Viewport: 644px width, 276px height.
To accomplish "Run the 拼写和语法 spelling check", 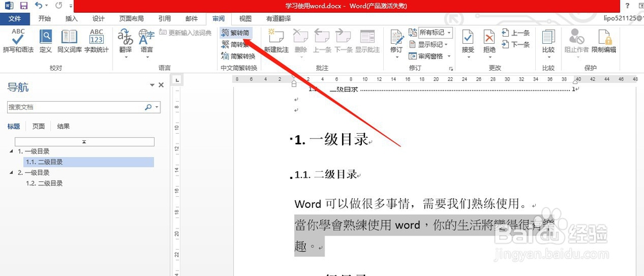I will 17,41.
